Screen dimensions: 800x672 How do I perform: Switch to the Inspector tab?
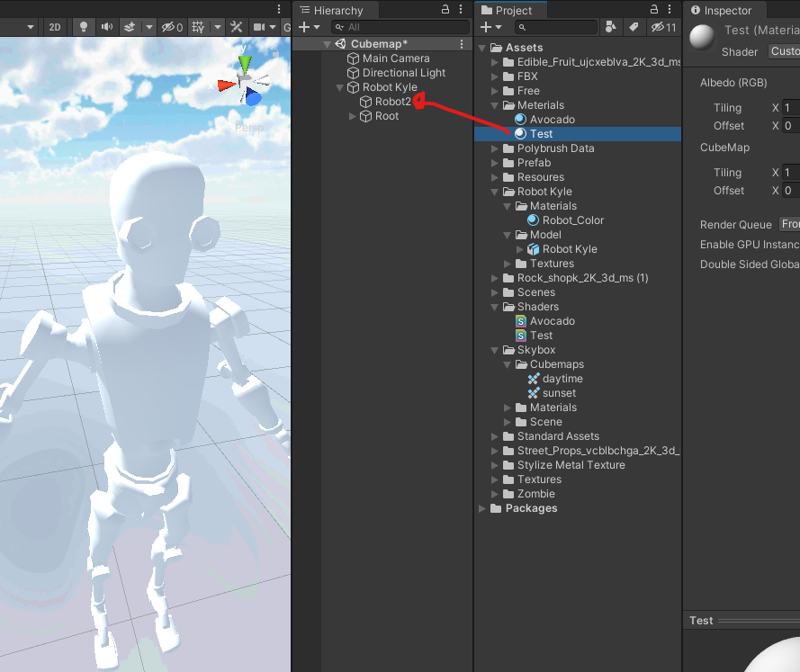point(721,10)
